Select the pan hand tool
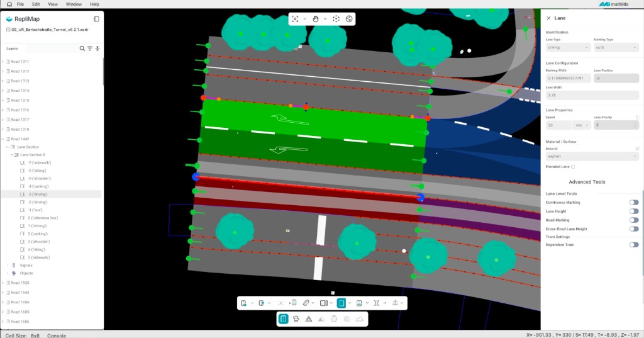This screenshot has height=338, width=644. pos(316,19)
